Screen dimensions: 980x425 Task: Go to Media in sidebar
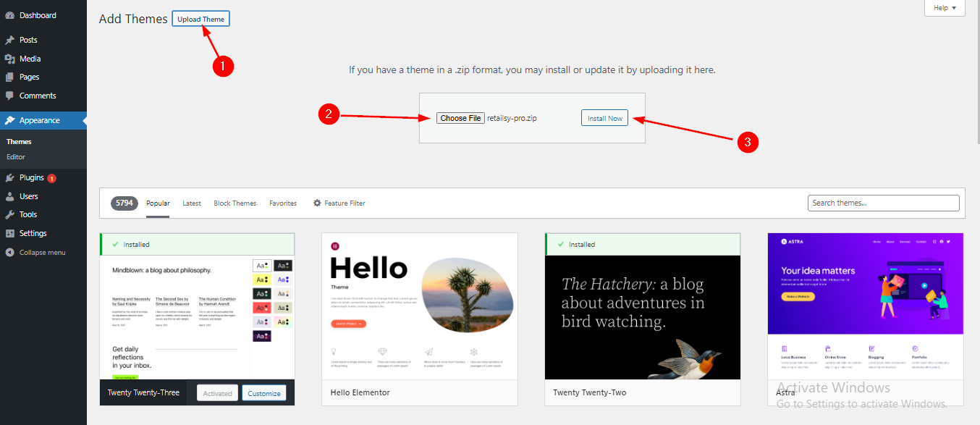pyautogui.click(x=43, y=59)
